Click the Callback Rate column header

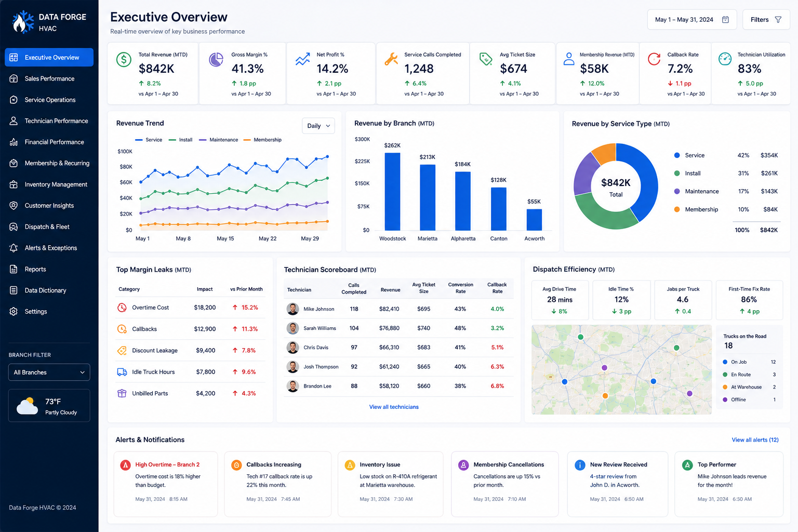coord(497,288)
